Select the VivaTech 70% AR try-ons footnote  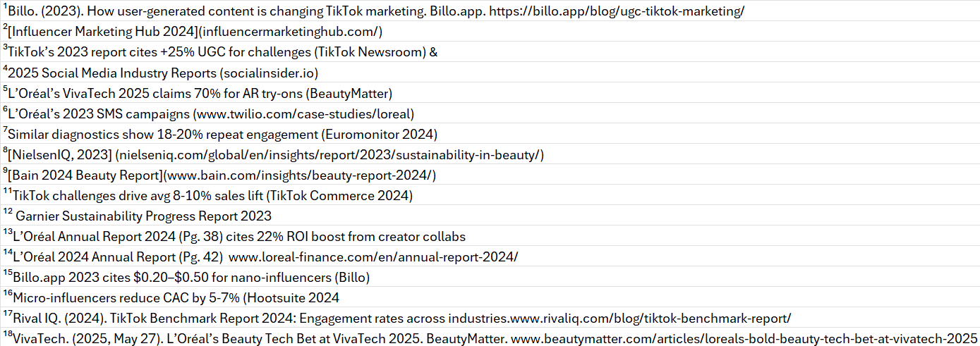pyautogui.click(x=200, y=93)
